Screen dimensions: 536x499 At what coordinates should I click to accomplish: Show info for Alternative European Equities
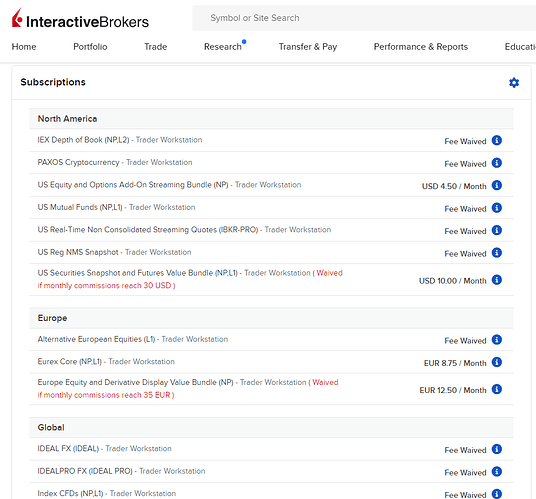(497, 340)
